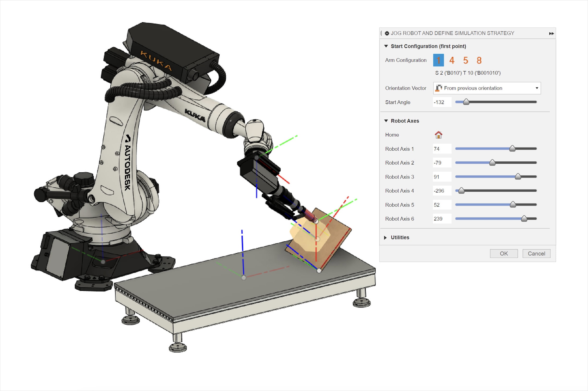Dismiss the dialog using Cancel
The height and width of the screenshot is (391, 588).
click(536, 253)
